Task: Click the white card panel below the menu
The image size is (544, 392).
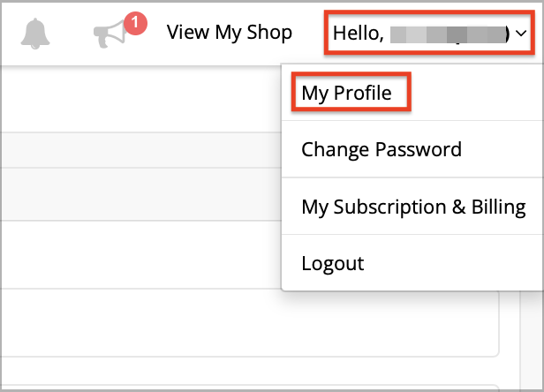Action: [x=250, y=322]
